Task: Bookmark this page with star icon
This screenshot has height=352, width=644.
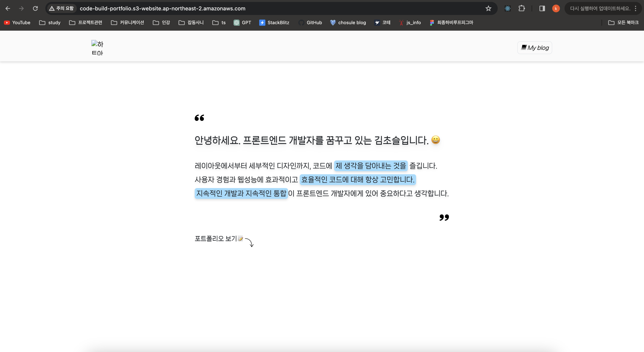Action: point(488,8)
